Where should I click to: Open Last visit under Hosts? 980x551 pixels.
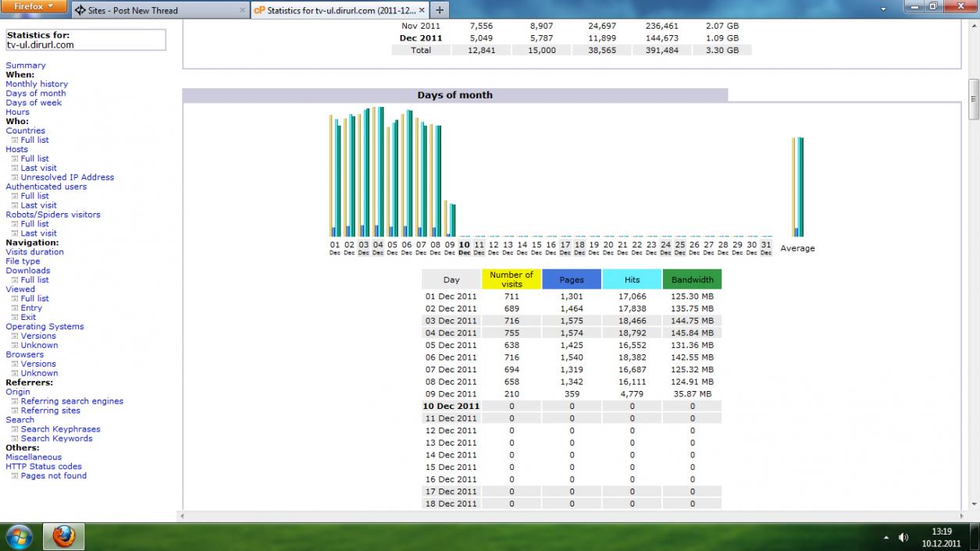pyautogui.click(x=39, y=169)
